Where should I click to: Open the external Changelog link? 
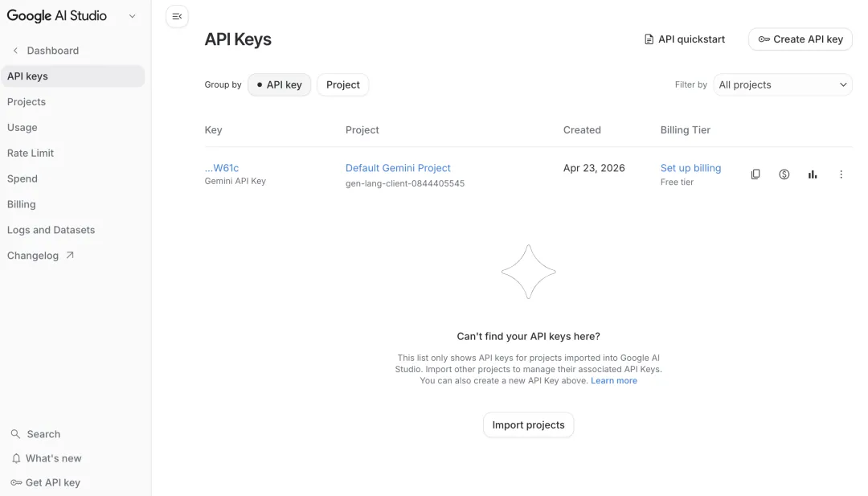click(40, 256)
